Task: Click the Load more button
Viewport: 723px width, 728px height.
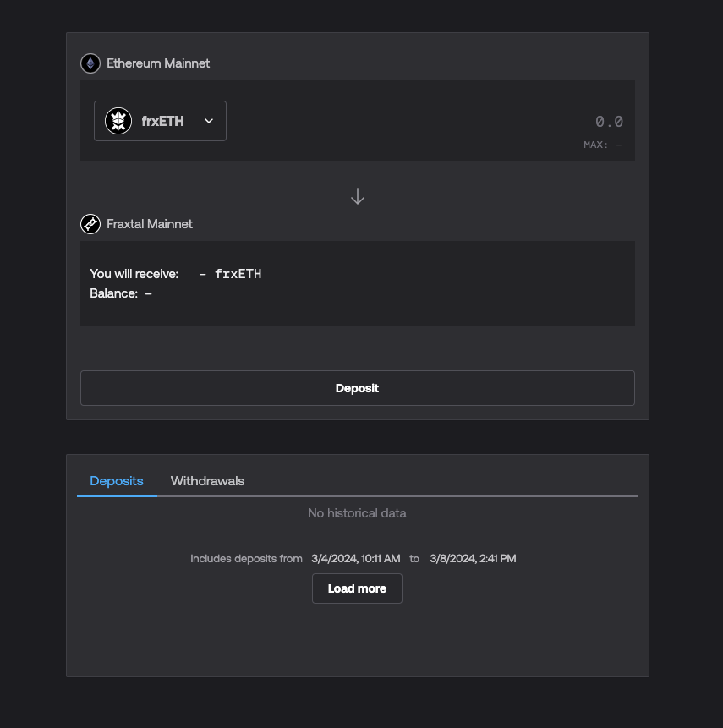Action: (x=357, y=588)
